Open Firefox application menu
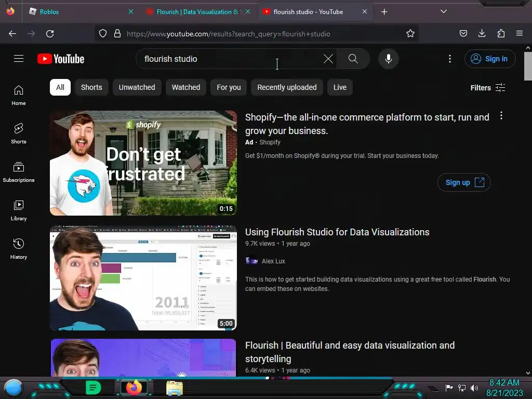Viewport: 532px width, 399px height. click(x=520, y=33)
